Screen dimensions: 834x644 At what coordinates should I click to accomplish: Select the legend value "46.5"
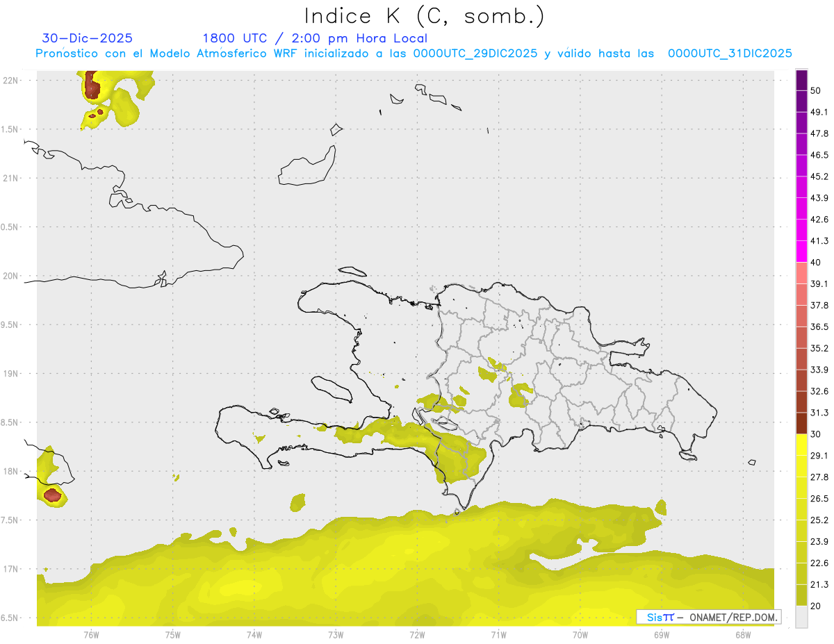click(819, 155)
